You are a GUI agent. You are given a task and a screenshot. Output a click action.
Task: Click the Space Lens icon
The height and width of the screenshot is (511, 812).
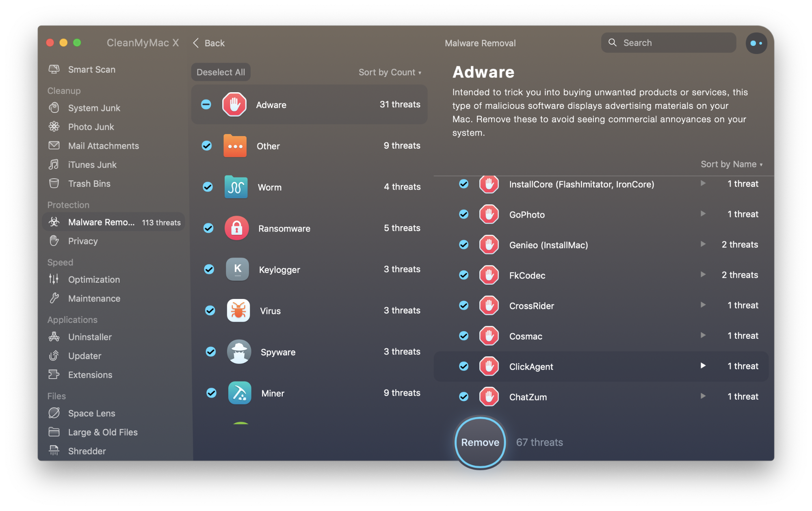(54, 413)
